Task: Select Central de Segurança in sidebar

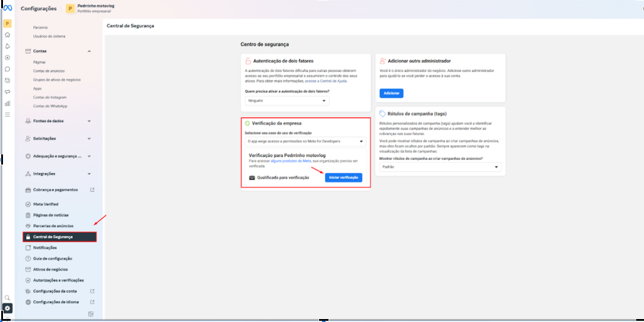Action: 60,237
